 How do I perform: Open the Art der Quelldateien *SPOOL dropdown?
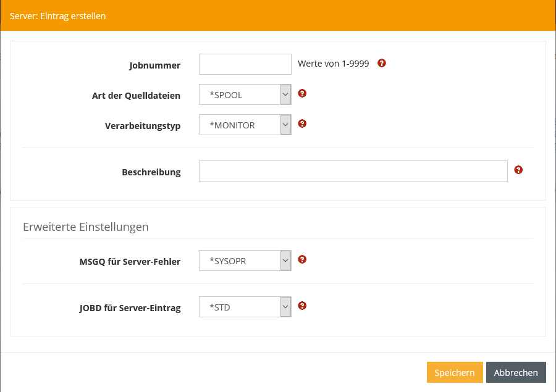point(245,94)
